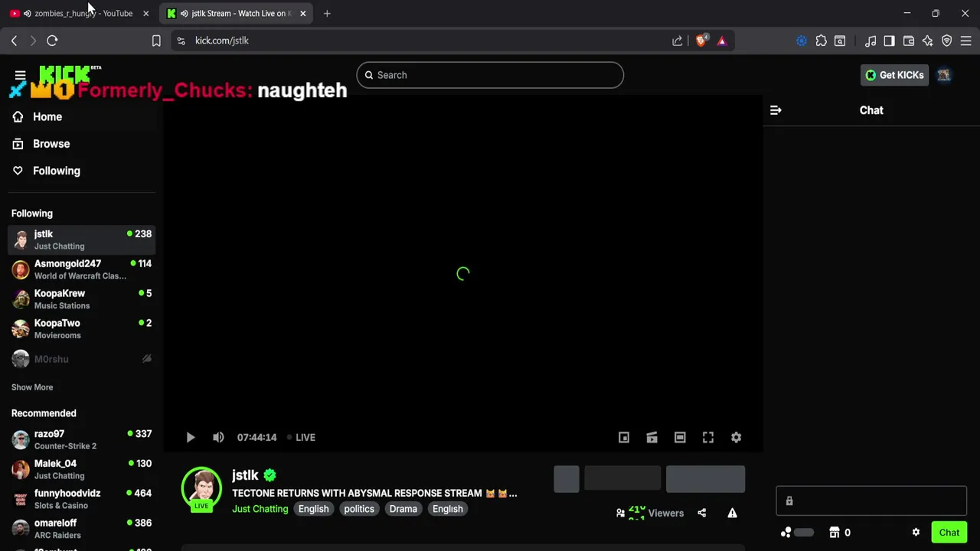The height and width of the screenshot is (551, 980).
Task: Open Brave VPN shield icon
Action: (947, 41)
